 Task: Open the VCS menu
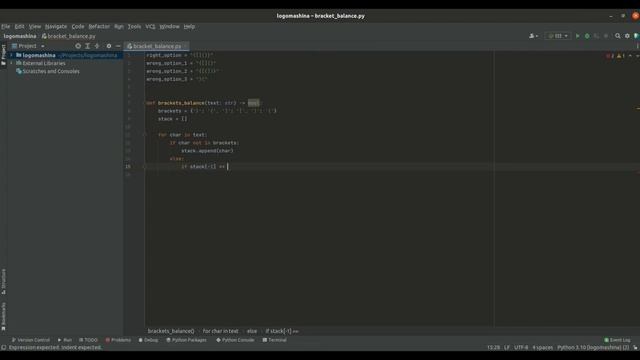coord(150,27)
